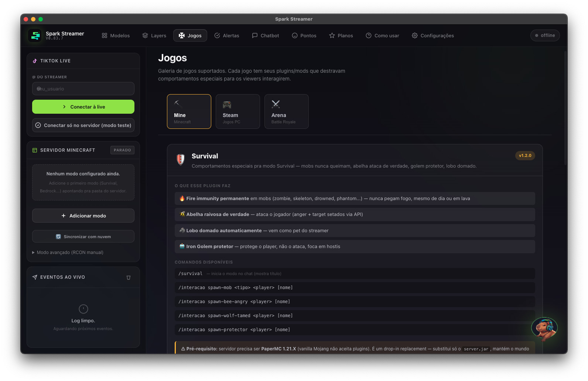Click Sincronizar com nuvem button
This screenshot has width=588, height=381.
pyautogui.click(x=83, y=237)
